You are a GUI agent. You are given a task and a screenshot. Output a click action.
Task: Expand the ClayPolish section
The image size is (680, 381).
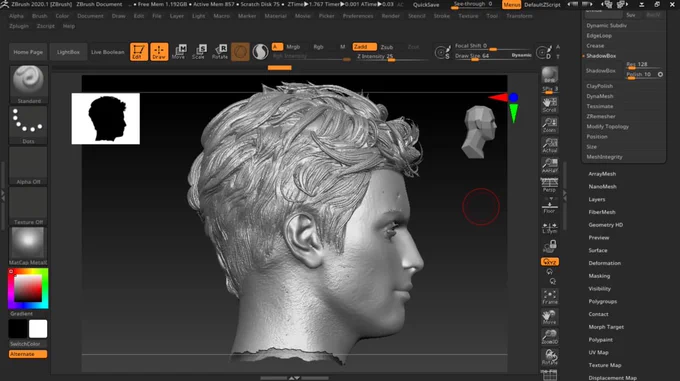pos(599,86)
